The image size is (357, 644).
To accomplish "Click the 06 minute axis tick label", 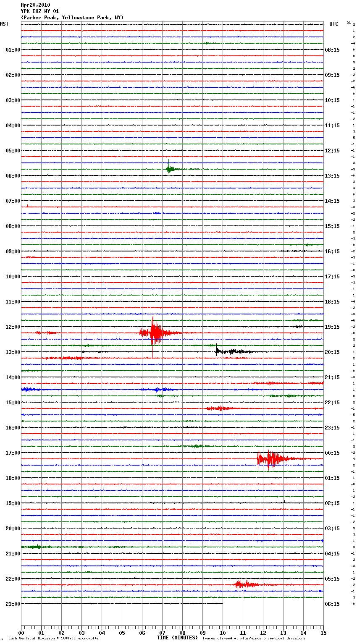I will [x=142, y=633].
